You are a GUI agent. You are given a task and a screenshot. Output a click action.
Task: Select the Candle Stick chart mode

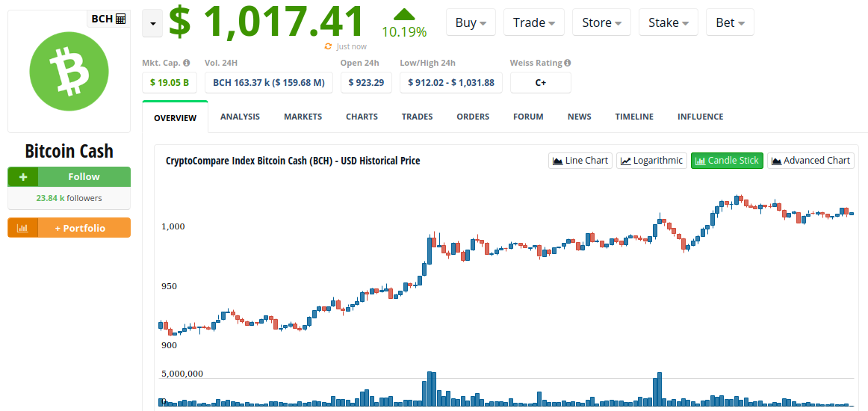(727, 161)
